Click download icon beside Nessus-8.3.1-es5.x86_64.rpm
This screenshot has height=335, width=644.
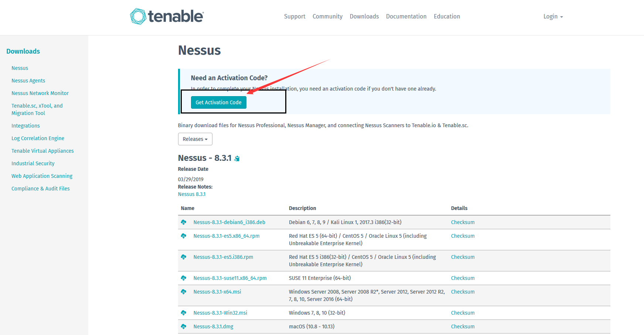pos(184,236)
